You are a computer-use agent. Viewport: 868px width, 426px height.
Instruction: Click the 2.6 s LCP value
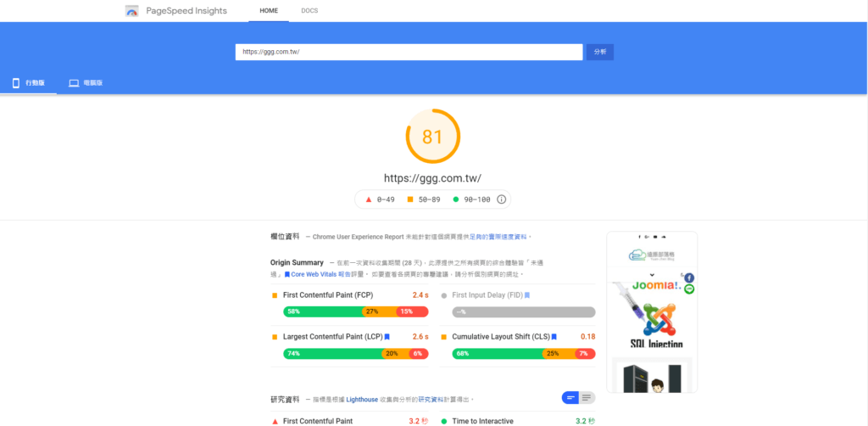click(420, 336)
